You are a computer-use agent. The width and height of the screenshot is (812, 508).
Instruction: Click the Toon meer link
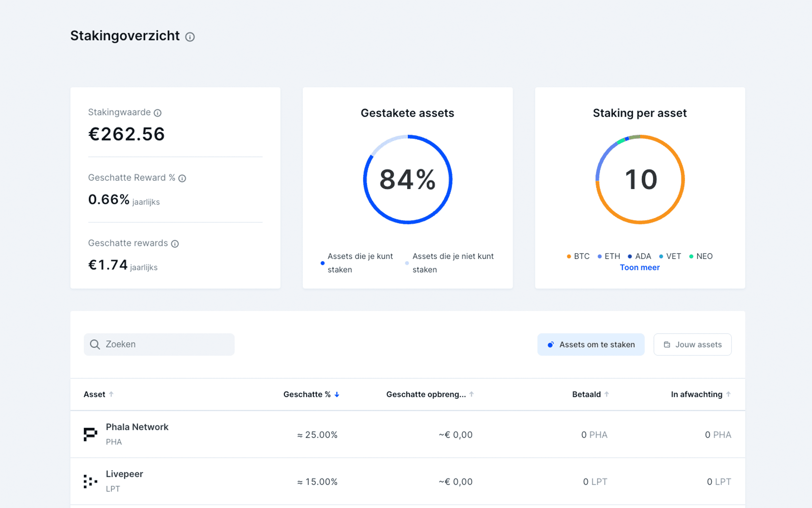pos(639,268)
